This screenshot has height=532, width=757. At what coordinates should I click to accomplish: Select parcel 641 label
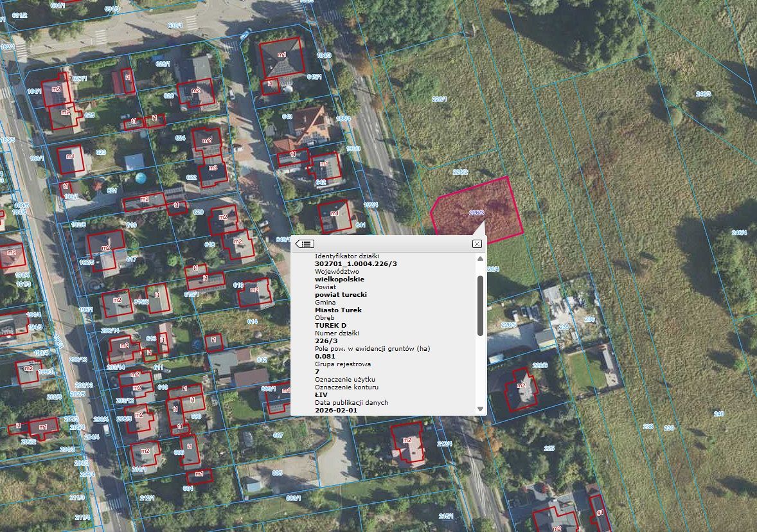(360, 225)
